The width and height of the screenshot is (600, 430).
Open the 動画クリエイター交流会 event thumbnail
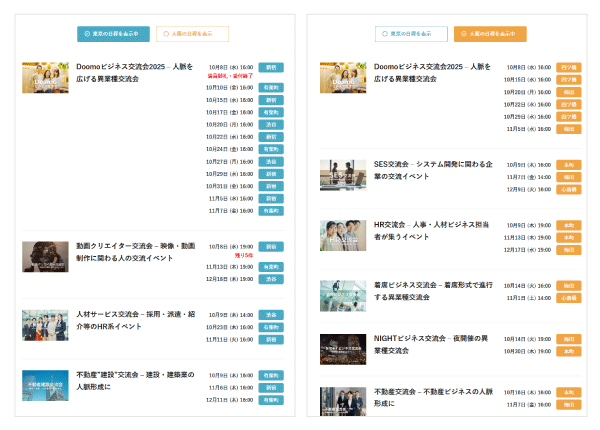click(x=45, y=256)
